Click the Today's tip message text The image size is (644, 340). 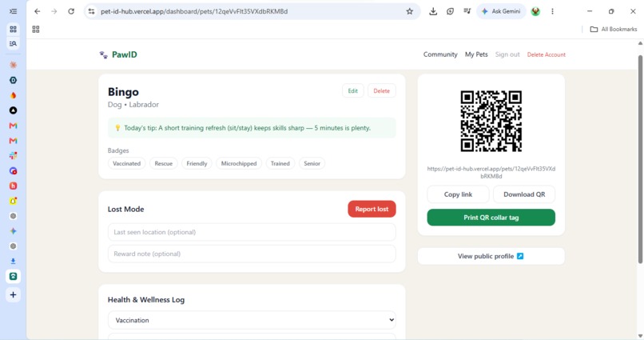(x=247, y=128)
